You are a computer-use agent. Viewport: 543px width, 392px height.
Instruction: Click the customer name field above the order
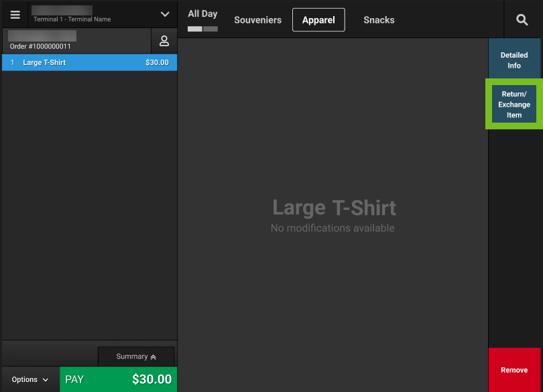coord(42,36)
